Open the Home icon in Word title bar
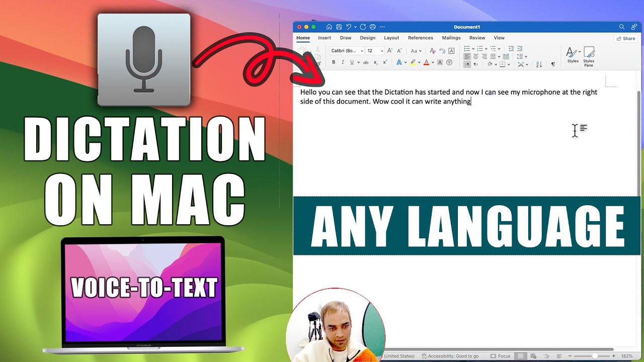Viewport: 644px width, 362px height. click(x=329, y=27)
